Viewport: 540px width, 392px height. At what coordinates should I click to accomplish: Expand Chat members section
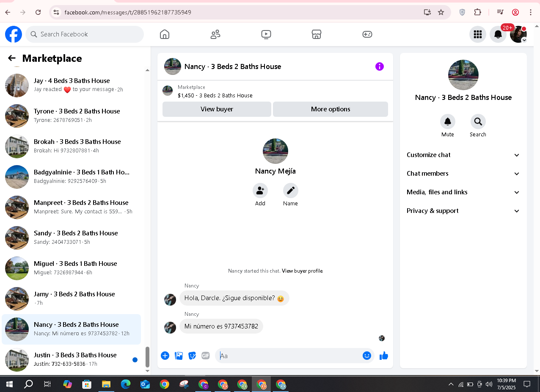click(463, 174)
